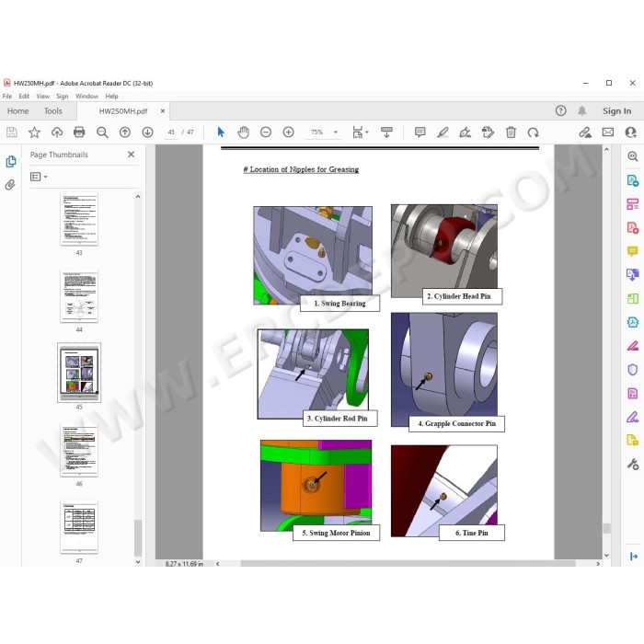The image size is (644, 644).
Task: Open the File menu
Action: pos(7,96)
